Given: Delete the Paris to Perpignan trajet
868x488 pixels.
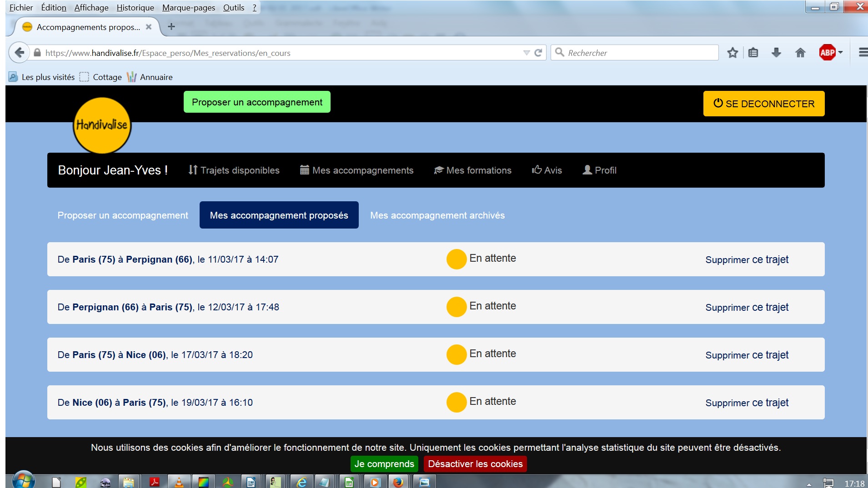Looking at the screenshot, I should pyautogui.click(x=747, y=259).
